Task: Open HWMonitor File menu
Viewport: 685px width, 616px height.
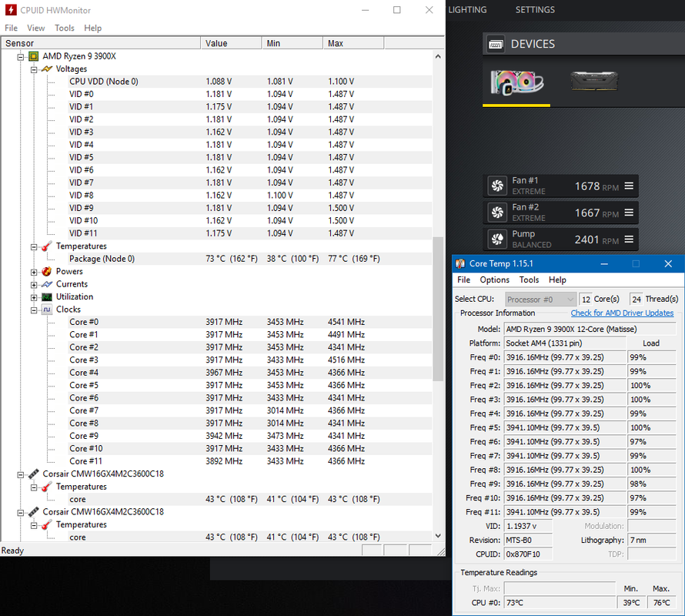Action: 11,28
